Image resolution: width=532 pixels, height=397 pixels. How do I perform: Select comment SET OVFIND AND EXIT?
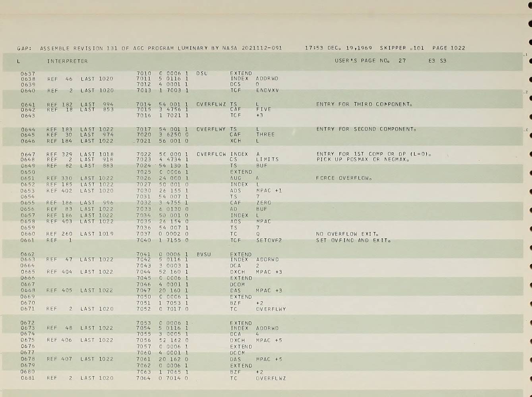[353, 240]
